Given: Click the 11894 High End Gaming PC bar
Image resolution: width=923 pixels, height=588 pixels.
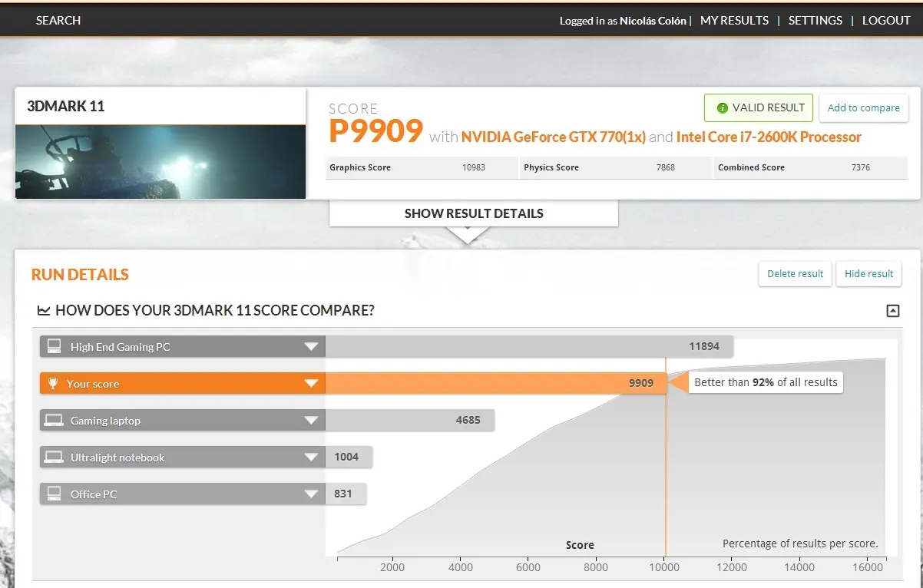Looking at the screenshot, I should pyautogui.click(x=529, y=347).
